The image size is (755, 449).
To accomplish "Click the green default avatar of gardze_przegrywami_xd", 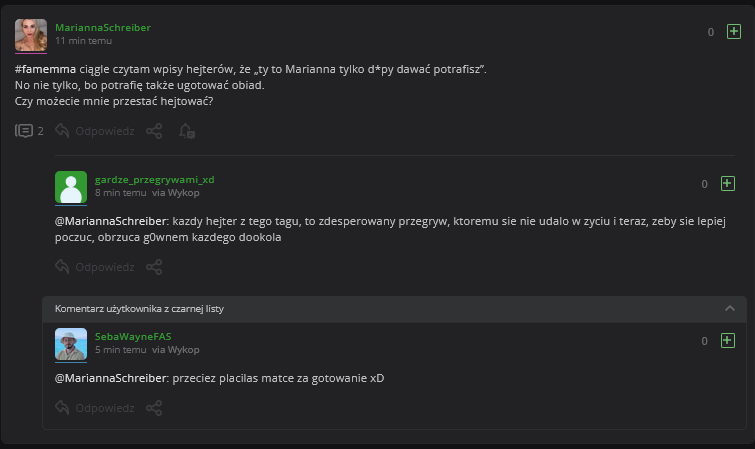I will coord(71,187).
